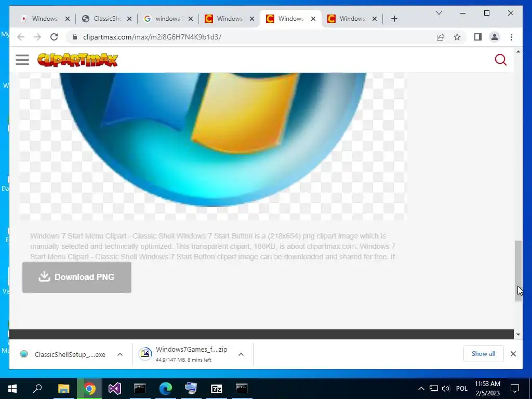Download the PNG clipart
This screenshot has height=399, width=532.
pos(77,277)
